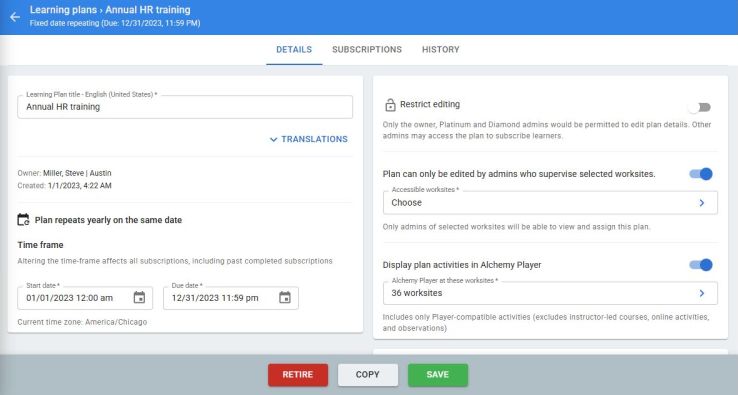Edit the Learning Plan title field
The width and height of the screenshot is (738, 395).
pyautogui.click(x=185, y=107)
